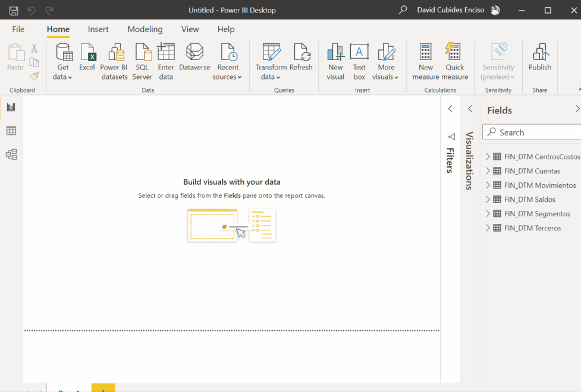The height and width of the screenshot is (392, 581).
Task: Expand the FIN_DTM Terceros table
Action: pyautogui.click(x=488, y=228)
